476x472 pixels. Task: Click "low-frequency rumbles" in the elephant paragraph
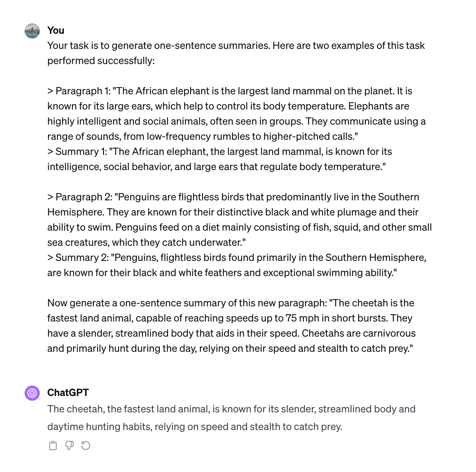[198, 136]
